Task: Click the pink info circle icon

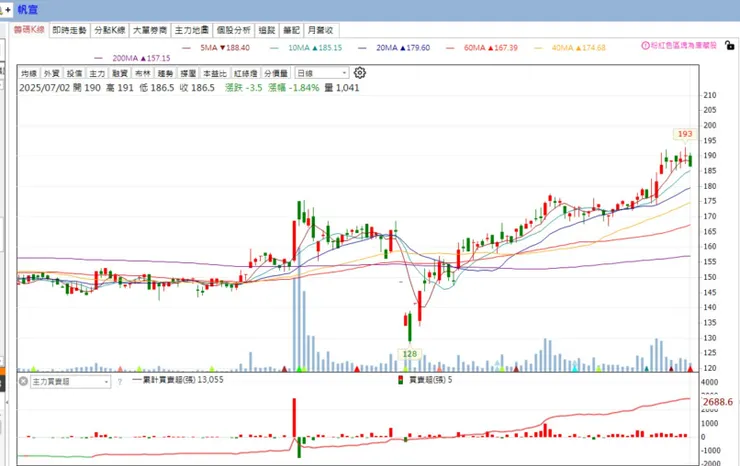Action: (645, 45)
